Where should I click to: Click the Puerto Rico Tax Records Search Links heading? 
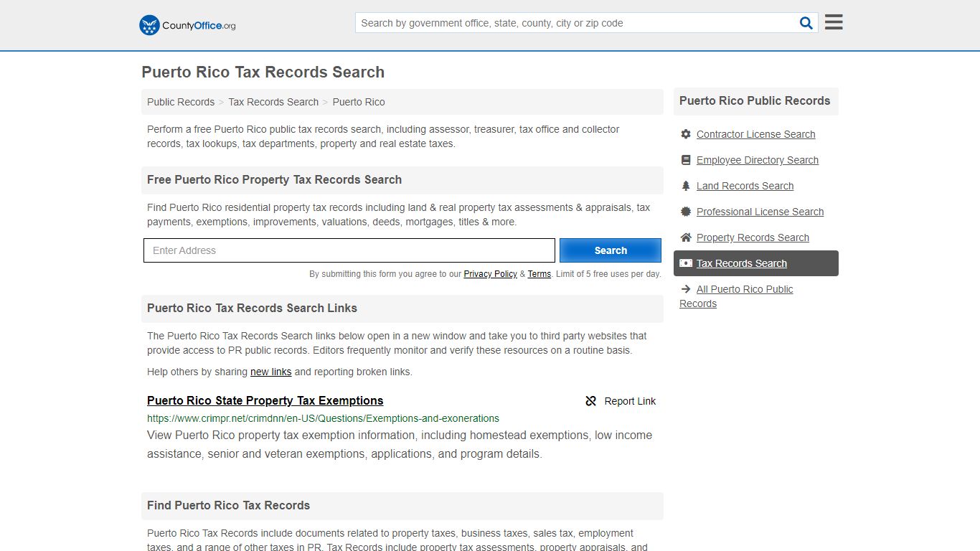(252, 309)
